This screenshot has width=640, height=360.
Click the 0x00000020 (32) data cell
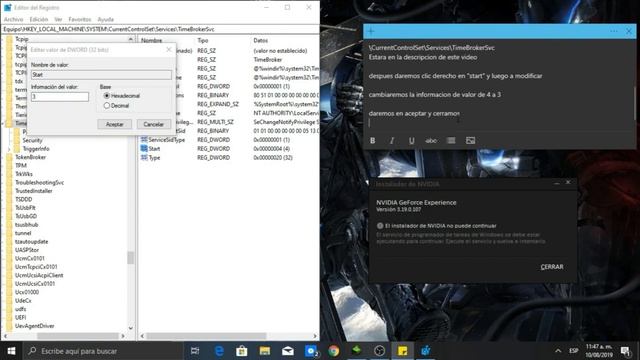[x=273, y=158]
